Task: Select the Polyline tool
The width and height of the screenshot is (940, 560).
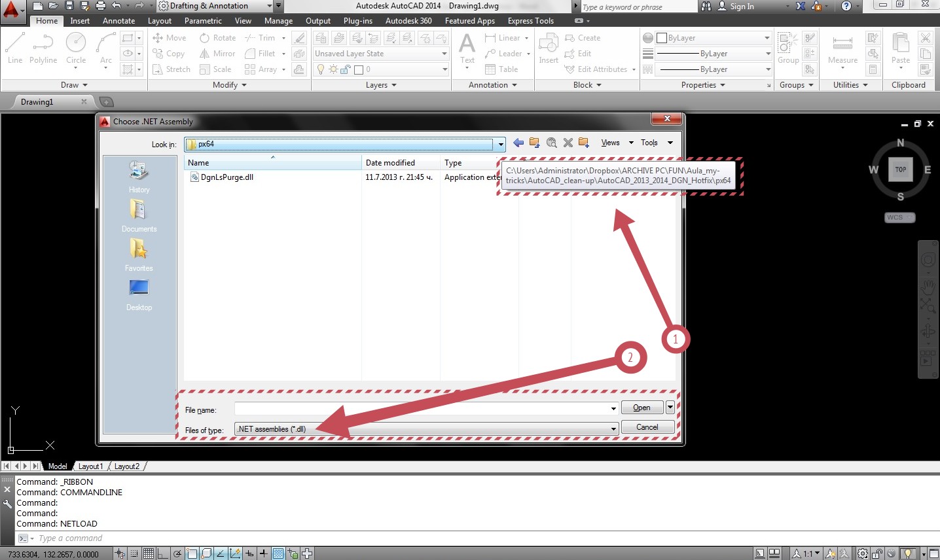Action: pyautogui.click(x=43, y=49)
